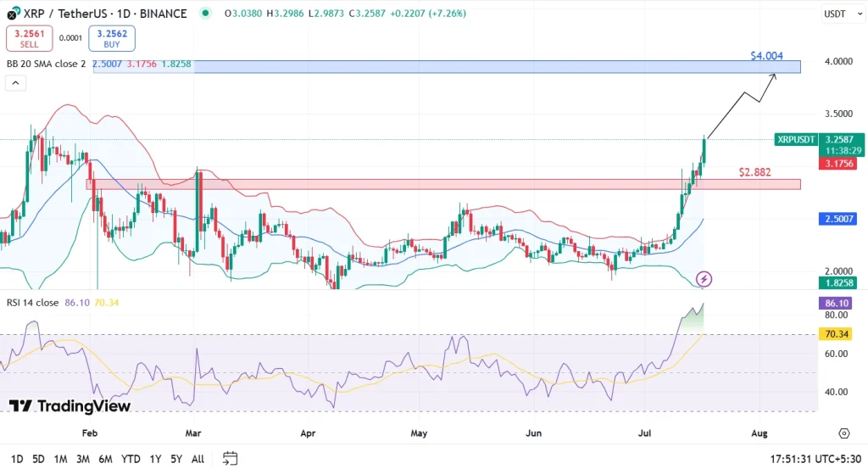Click the BB 20 SMA close 2 indicator label

[46, 64]
